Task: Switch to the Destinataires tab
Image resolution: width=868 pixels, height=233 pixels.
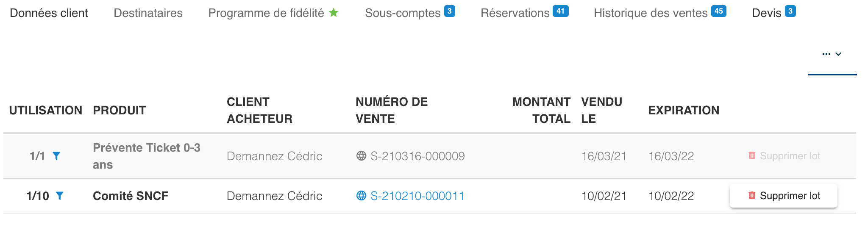Action: coord(148,13)
